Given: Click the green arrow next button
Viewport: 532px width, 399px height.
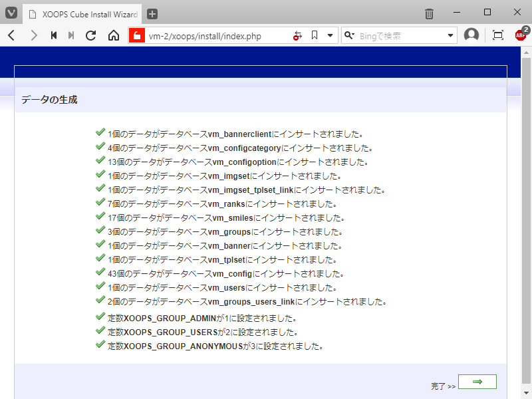Looking at the screenshot, I should point(477,382).
